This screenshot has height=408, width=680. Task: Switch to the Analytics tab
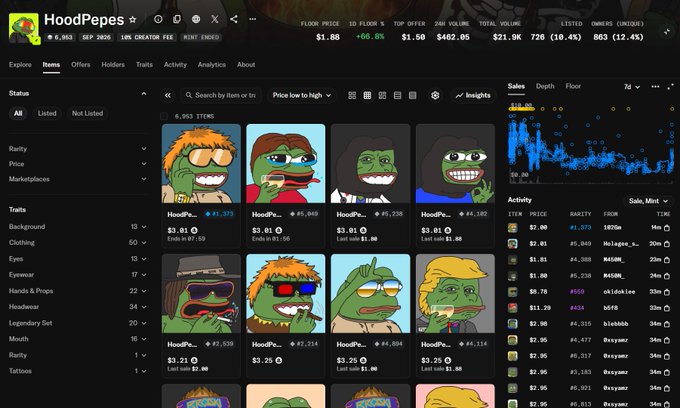coord(212,65)
